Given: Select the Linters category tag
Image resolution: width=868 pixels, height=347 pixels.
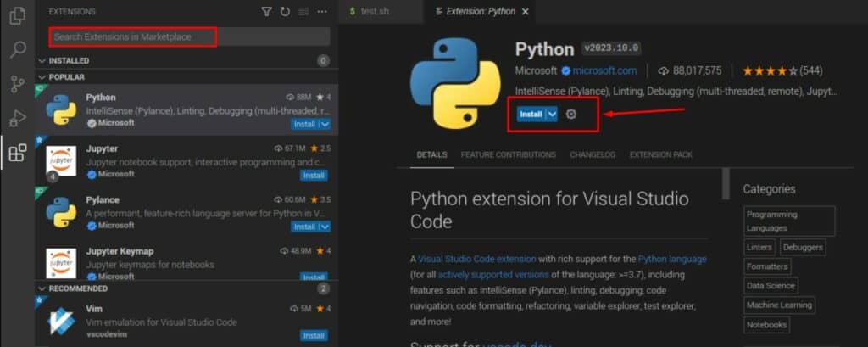Looking at the screenshot, I should [759, 247].
